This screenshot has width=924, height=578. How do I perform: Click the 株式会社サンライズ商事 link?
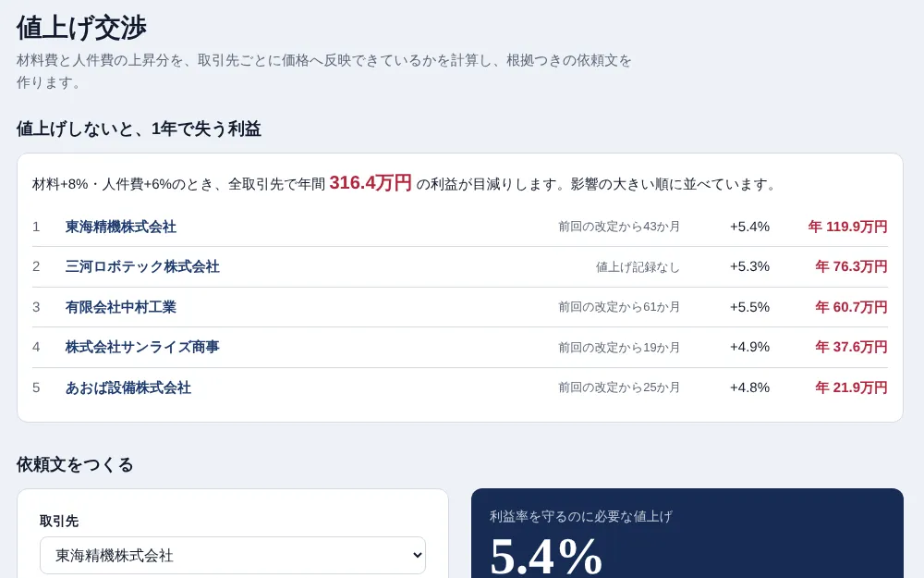(x=142, y=347)
